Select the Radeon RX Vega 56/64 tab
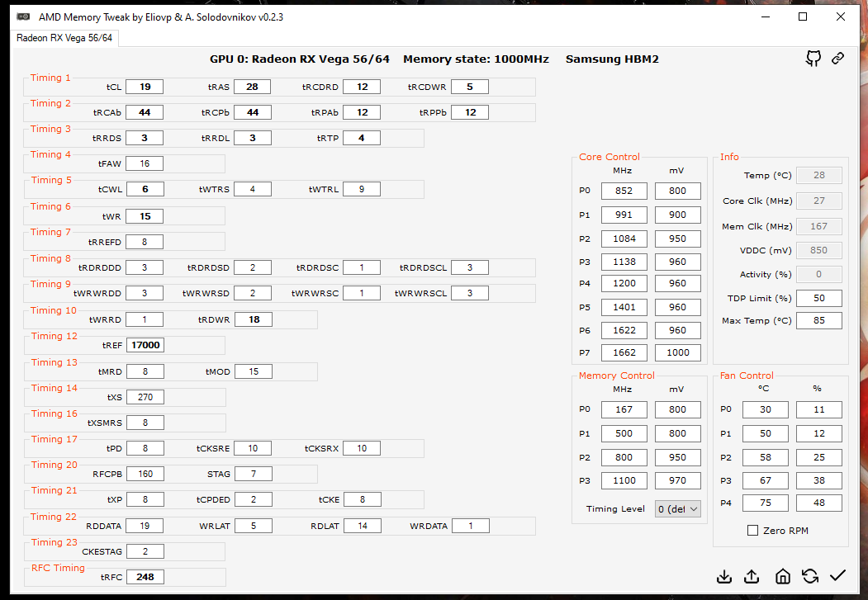The image size is (868, 600). point(64,38)
